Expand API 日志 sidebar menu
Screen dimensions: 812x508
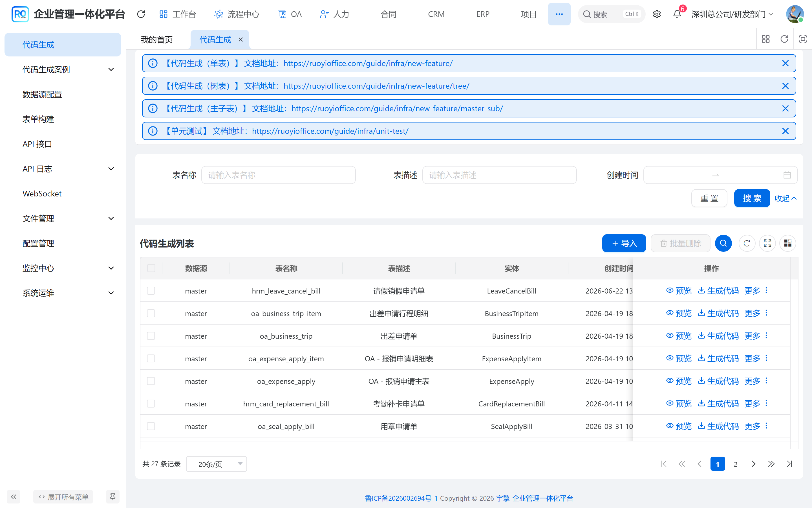pos(63,169)
